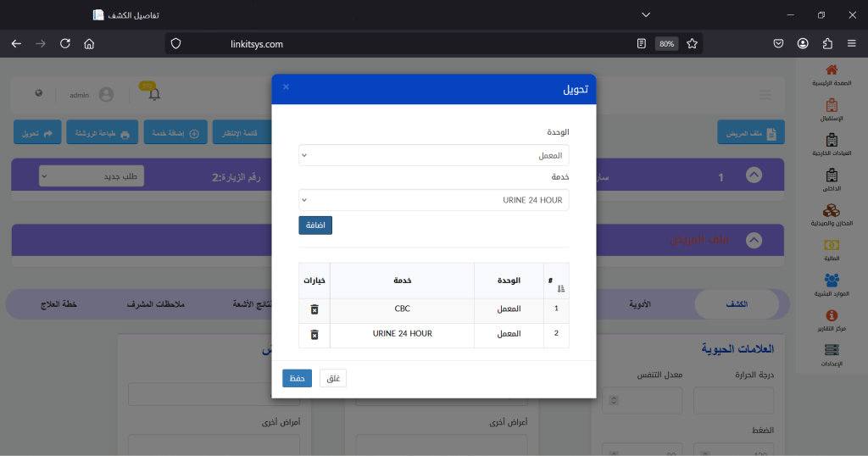Delete the CBC row from the table
This screenshot has width=868, height=456.
[x=314, y=309]
